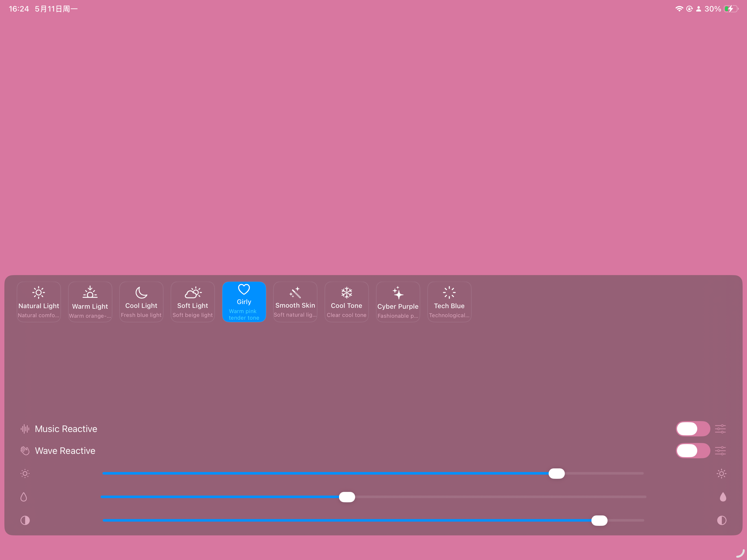This screenshot has width=747, height=560.
Task: Click the Music Reactive label
Action: [x=66, y=429]
